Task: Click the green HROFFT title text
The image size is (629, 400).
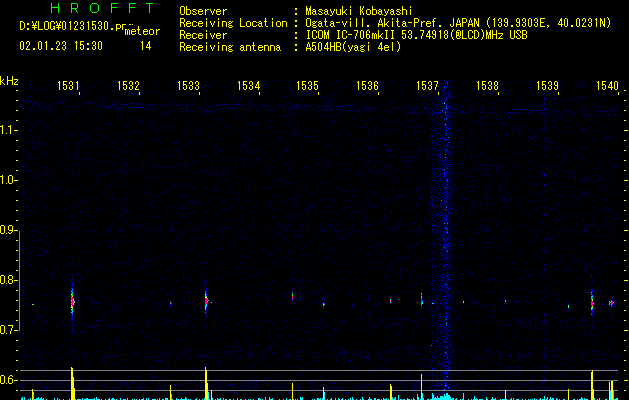Action: point(102,8)
